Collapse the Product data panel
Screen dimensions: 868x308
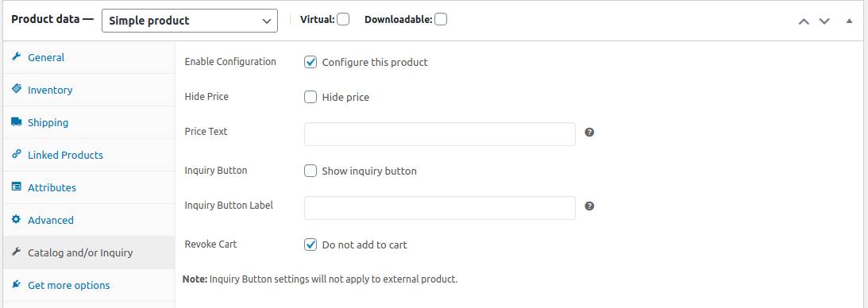click(x=849, y=21)
